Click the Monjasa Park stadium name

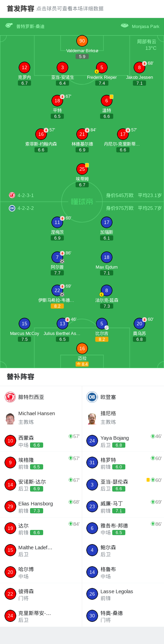coord(146,26)
